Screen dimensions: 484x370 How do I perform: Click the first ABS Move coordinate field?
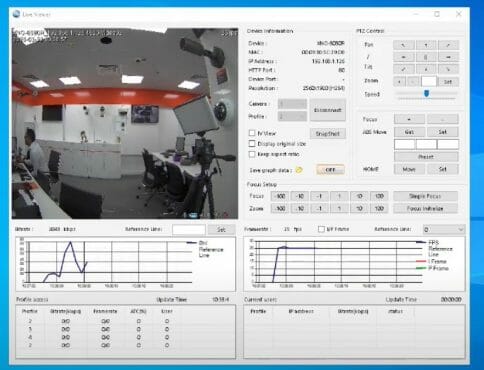click(404, 144)
